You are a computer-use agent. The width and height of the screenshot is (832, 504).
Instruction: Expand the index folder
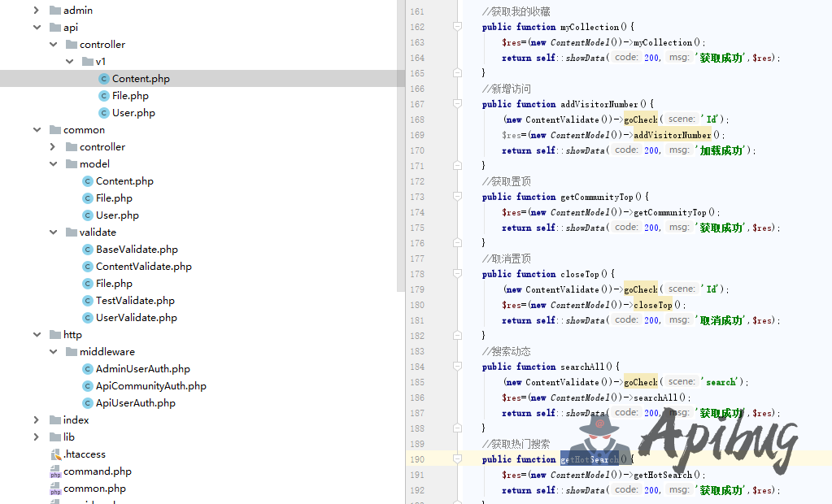37,420
